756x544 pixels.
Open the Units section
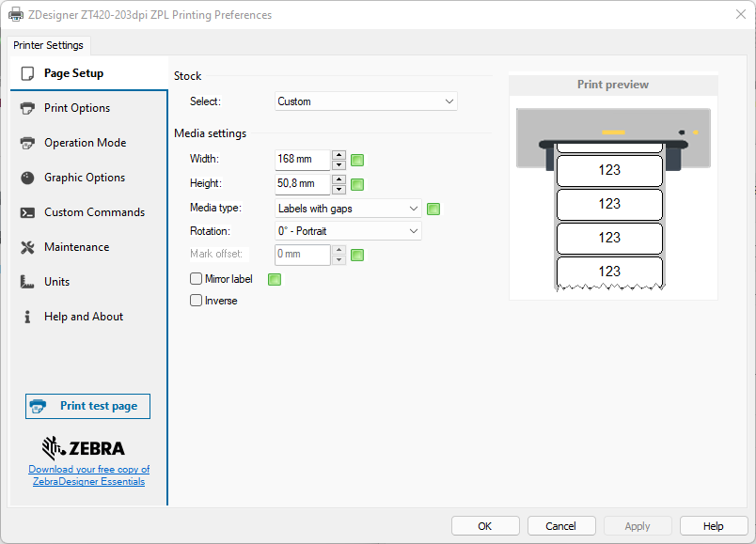click(89, 282)
